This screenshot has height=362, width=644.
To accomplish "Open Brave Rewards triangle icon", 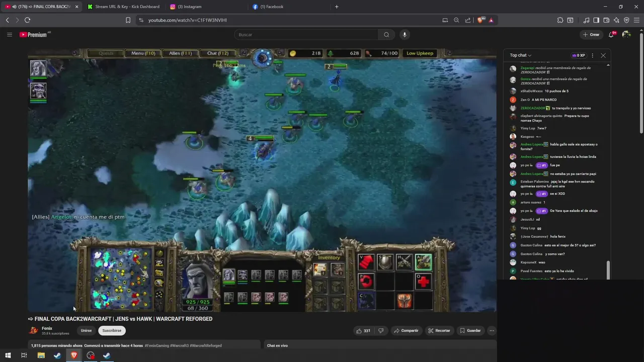I will coord(491,20).
